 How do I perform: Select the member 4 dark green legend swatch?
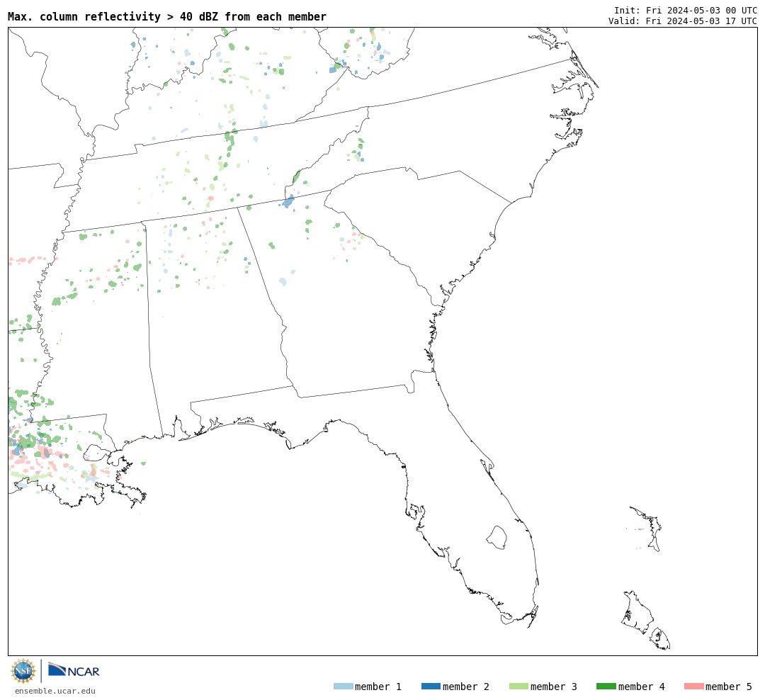click(606, 687)
